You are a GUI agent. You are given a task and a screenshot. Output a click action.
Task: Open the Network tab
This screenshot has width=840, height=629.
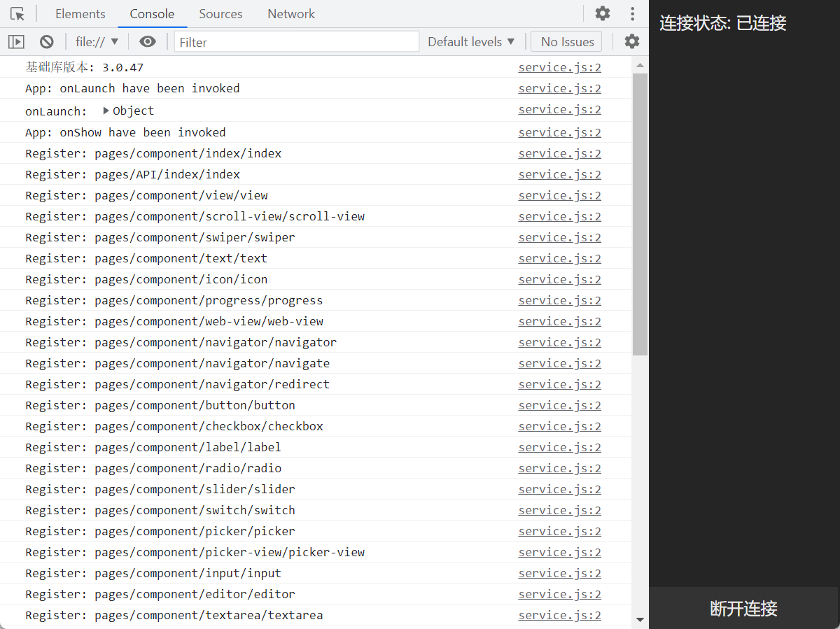[x=291, y=14]
